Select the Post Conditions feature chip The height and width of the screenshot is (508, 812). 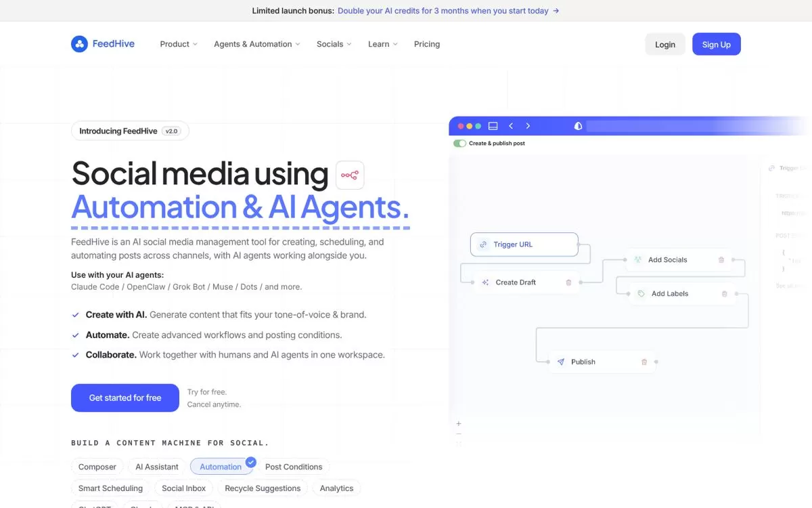tap(294, 467)
